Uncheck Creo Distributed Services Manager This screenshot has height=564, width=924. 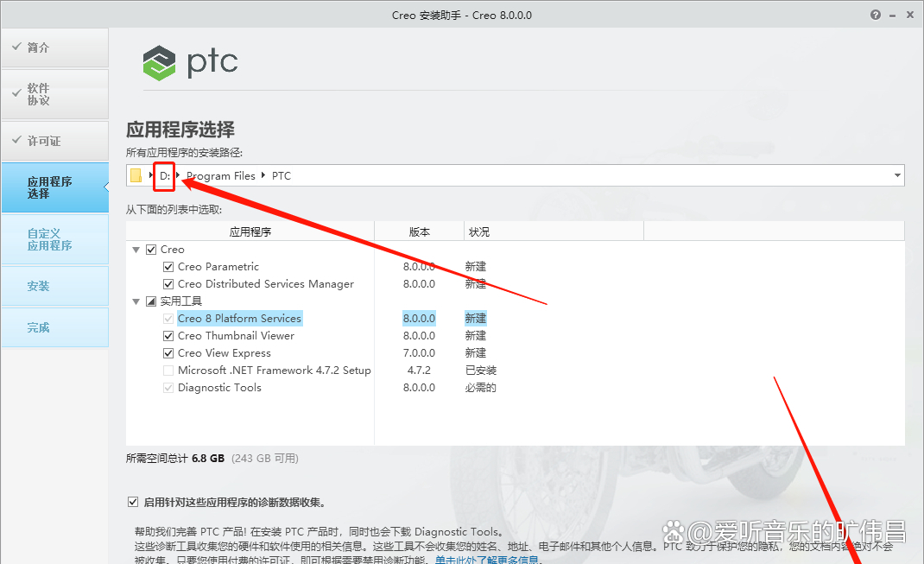(x=168, y=284)
